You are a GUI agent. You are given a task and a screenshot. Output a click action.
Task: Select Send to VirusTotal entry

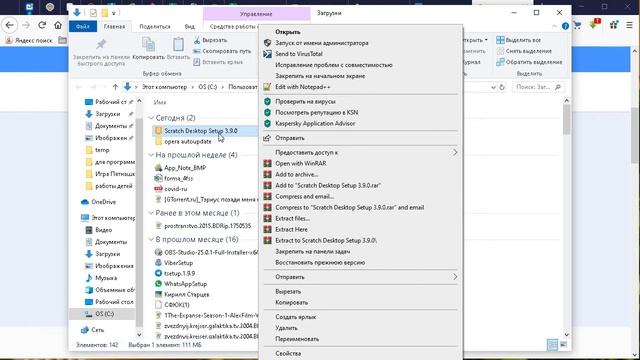coord(299,54)
